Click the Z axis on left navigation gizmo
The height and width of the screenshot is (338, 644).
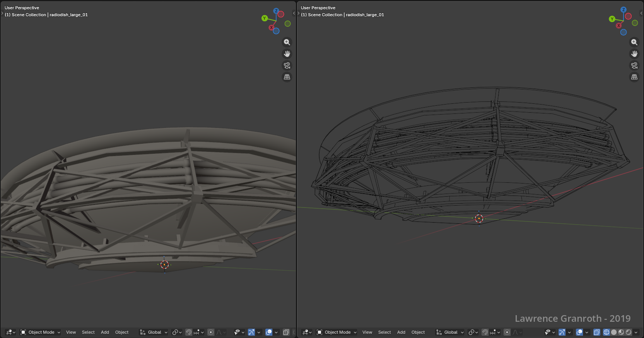click(x=276, y=11)
